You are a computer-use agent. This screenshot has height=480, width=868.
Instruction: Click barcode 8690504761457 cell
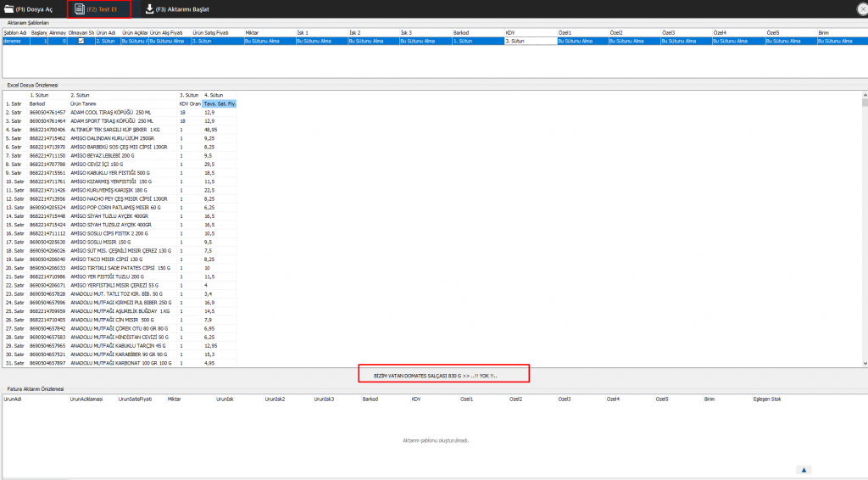(47, 113)
